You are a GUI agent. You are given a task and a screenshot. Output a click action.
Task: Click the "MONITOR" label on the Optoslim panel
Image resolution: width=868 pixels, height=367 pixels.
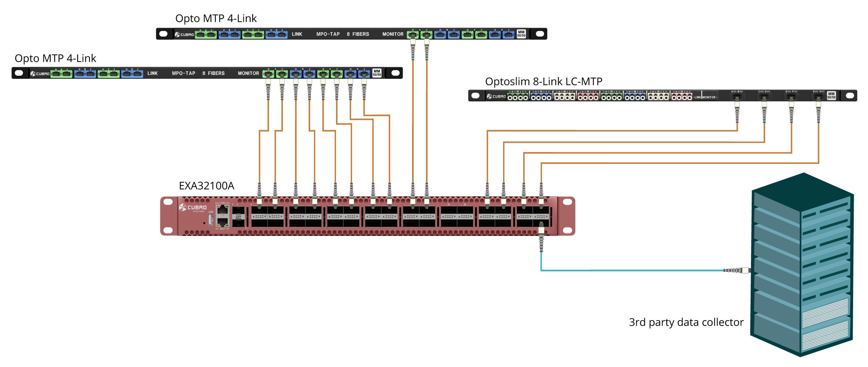coord(710,97)
